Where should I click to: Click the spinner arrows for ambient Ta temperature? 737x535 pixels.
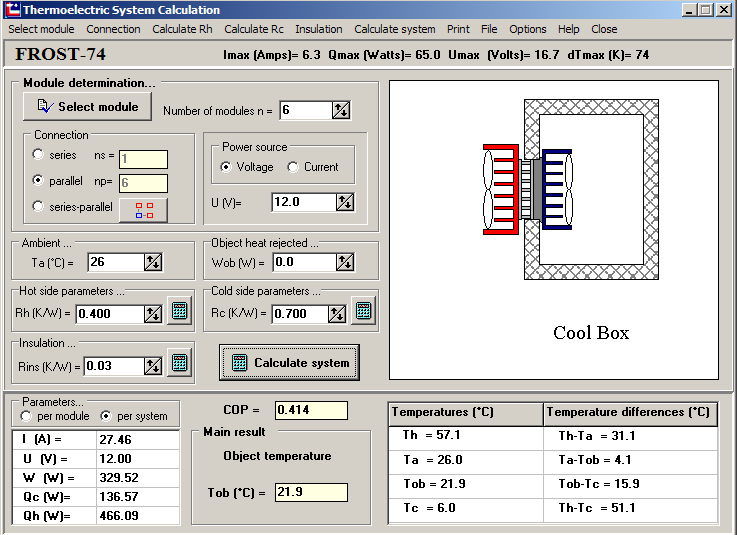tap(153, 263)
